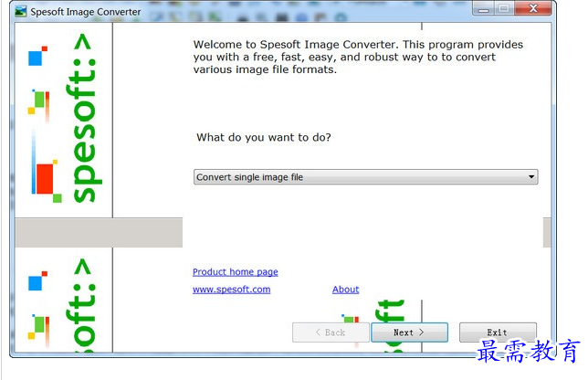Click the Exit button
This screenshot has height=380, width=588.
pyautogui.click(x=498, y=332)
